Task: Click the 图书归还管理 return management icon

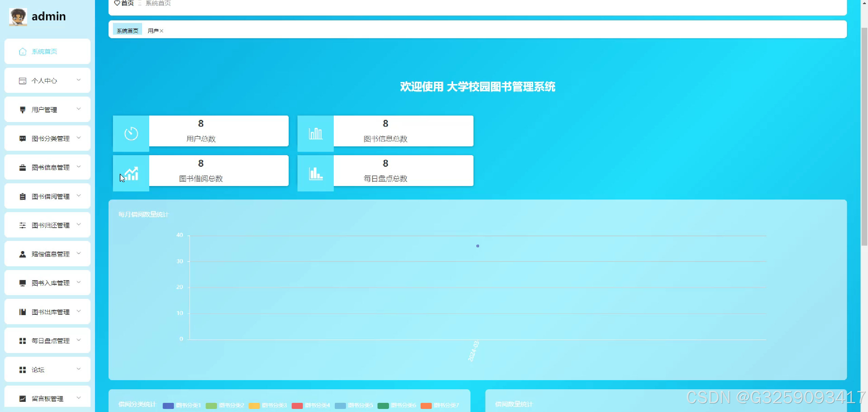Action: coord(22,225)
